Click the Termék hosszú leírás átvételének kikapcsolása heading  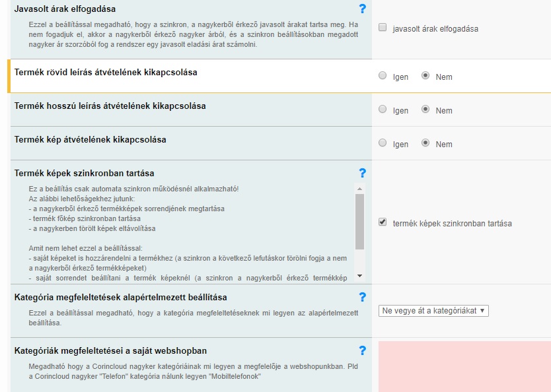point(110,106)
